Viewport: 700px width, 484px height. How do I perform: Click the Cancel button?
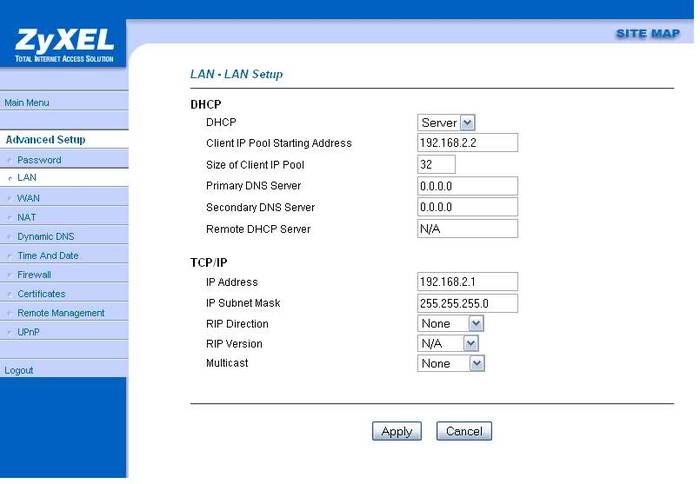click(x=464, y=431)
